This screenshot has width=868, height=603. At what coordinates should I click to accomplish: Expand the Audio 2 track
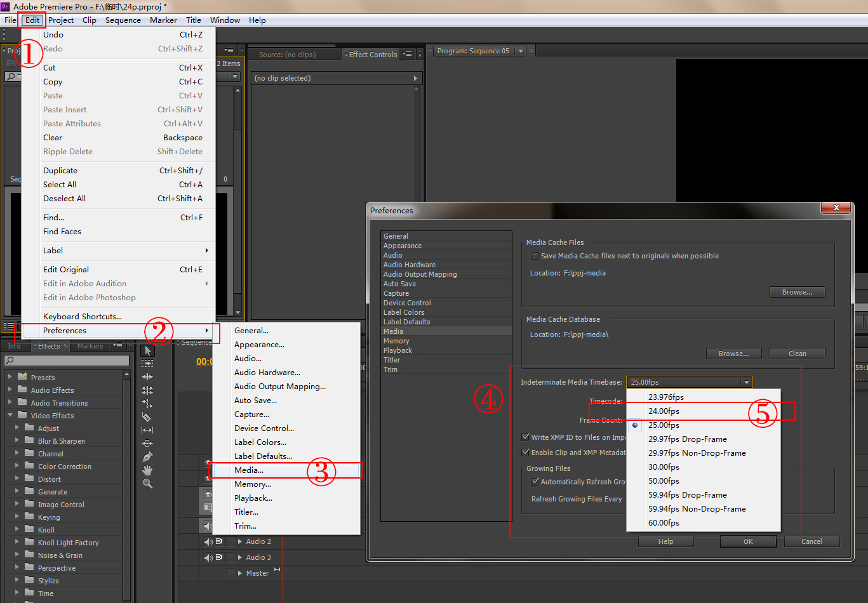240,541
